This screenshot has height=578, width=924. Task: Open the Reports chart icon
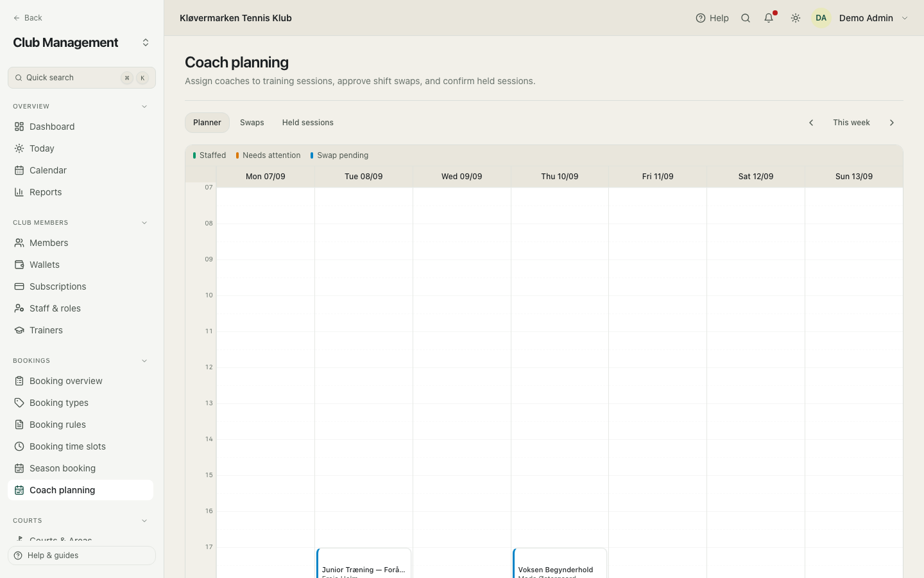tap(19, 192)
